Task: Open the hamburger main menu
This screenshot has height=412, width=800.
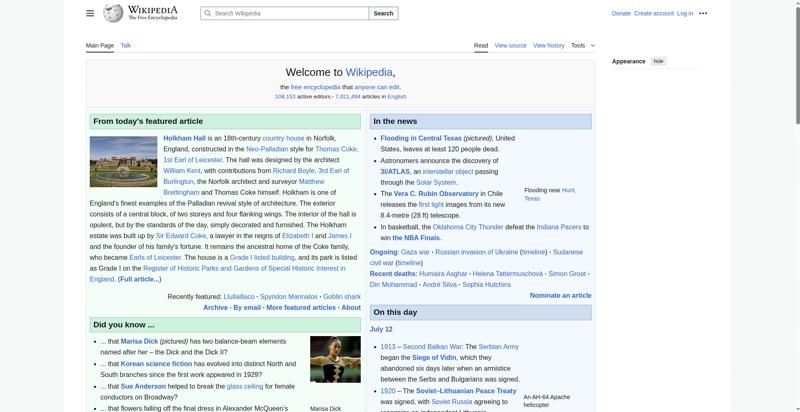Action: (90, 13)
